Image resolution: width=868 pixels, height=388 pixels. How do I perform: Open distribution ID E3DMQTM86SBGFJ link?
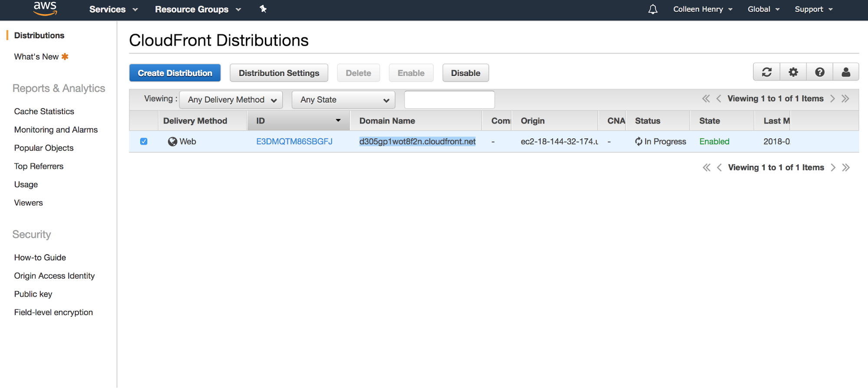click(294, 141)
